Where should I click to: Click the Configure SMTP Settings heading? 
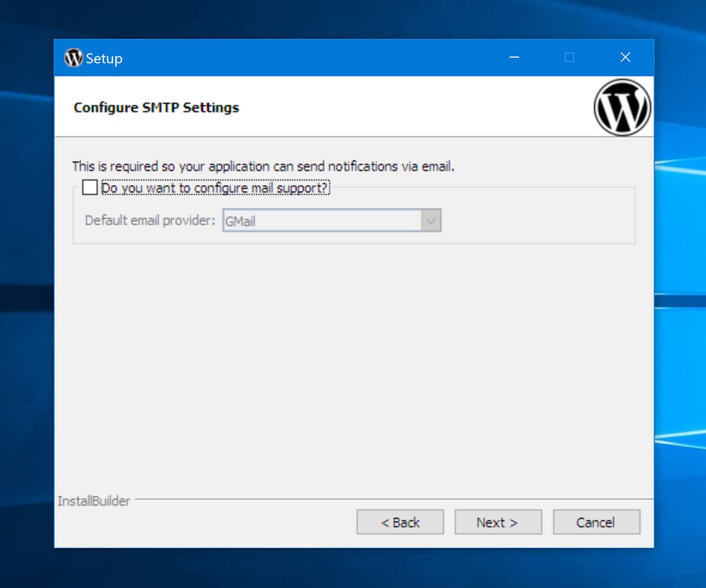click(156, 108)
